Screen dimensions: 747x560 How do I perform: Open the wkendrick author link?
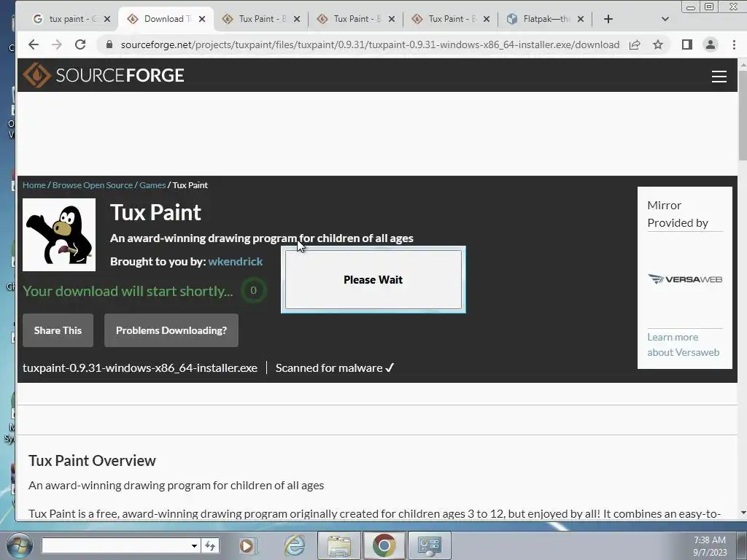[x=236, y=262]
